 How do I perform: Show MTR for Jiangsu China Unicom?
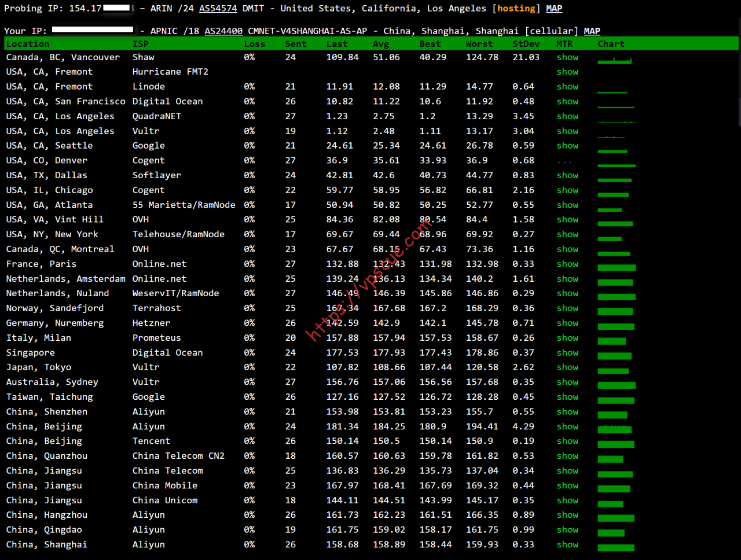pyautogui.click(x=567, y=500)
